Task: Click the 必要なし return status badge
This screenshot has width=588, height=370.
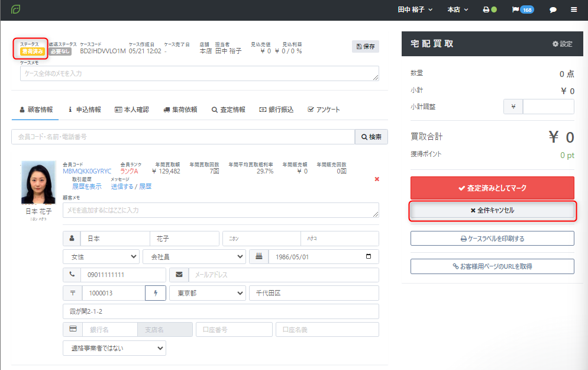Action: (60, 52)
